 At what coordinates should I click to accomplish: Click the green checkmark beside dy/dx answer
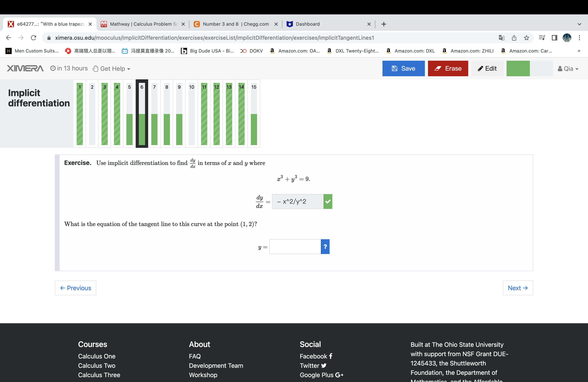coord(328,202)
